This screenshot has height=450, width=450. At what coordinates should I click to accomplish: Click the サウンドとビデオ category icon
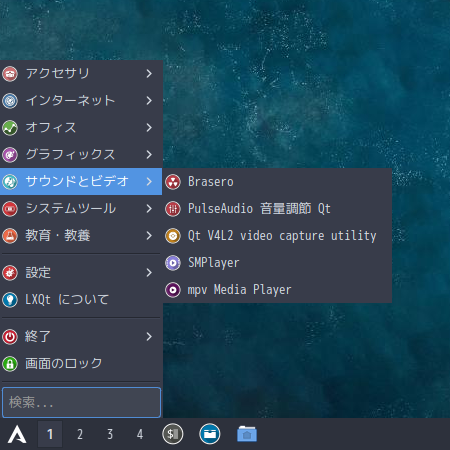pos(10,182)
